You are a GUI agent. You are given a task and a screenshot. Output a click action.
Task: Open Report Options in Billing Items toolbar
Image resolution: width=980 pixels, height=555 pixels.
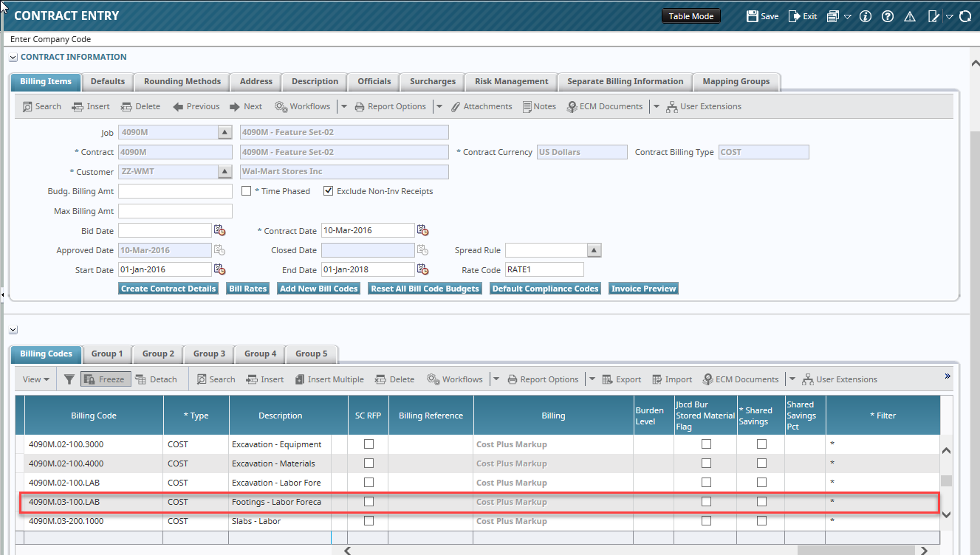point(391,106)
